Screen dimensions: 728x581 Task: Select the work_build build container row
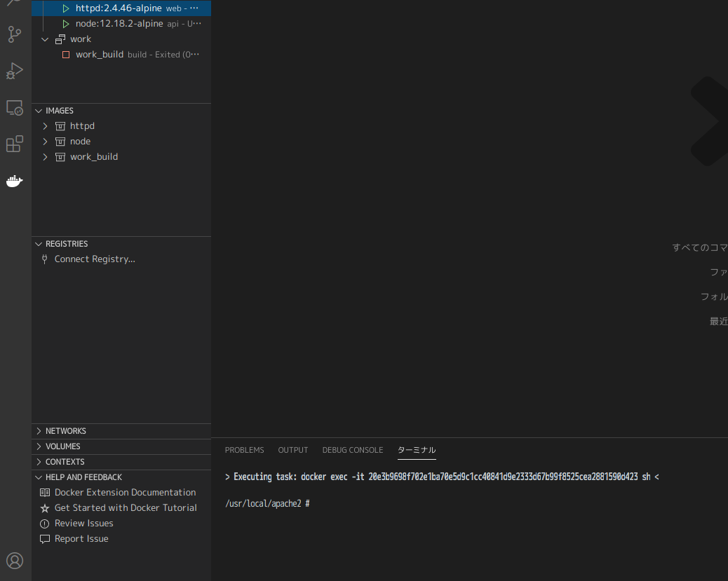[121, 55]
